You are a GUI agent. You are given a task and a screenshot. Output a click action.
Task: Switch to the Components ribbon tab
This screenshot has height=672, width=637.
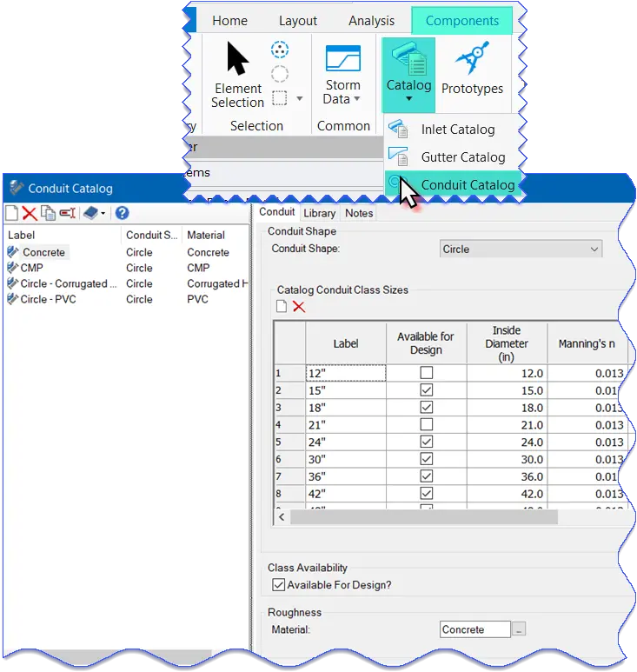click(461, 21)
